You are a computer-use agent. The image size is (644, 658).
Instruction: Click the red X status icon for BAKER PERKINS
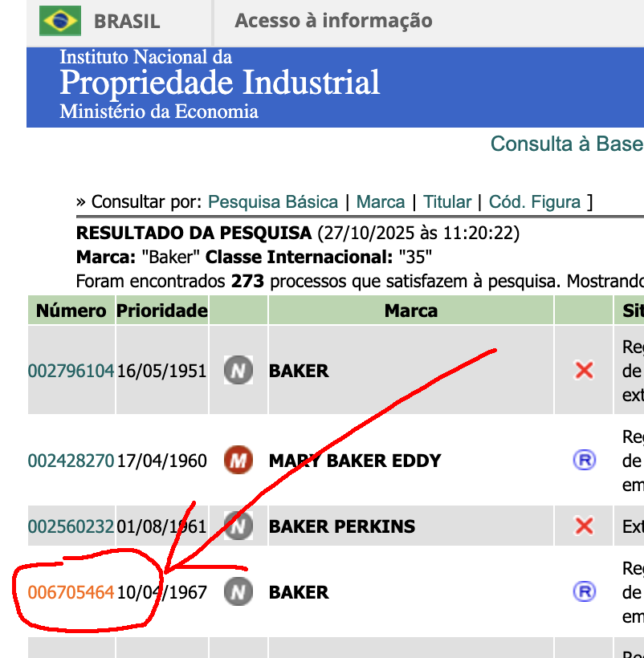584,526
